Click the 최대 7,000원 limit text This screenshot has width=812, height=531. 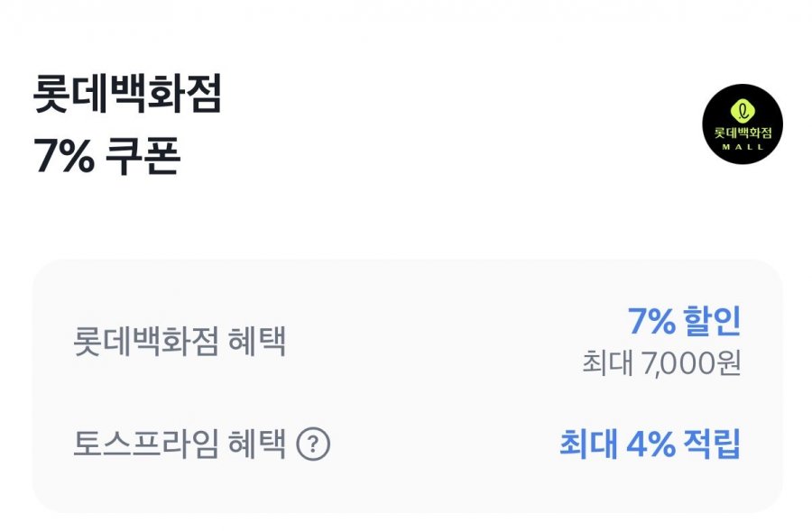point(662,363)
